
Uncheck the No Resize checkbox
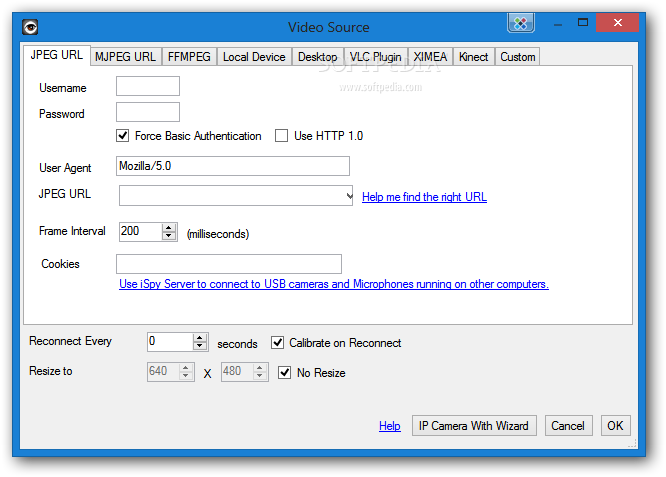(x=285, y=373)
